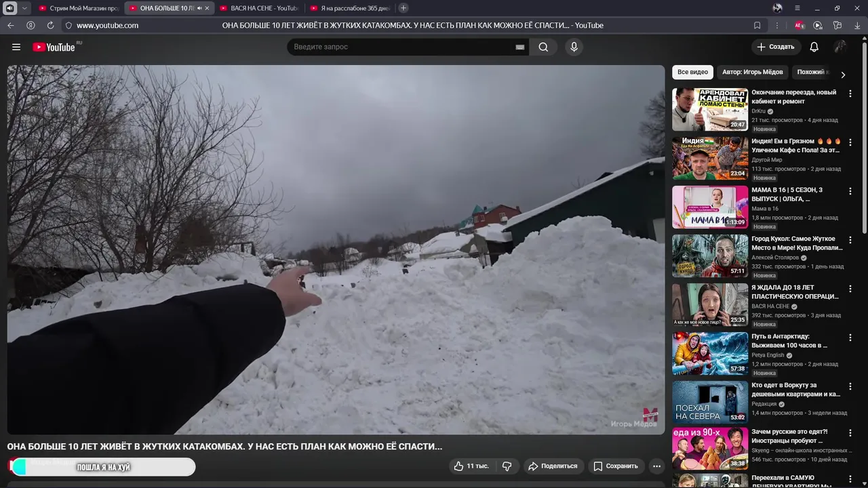
Task: Select the 'Автор: Игорь Мёдов' chip
Action: 752,72
